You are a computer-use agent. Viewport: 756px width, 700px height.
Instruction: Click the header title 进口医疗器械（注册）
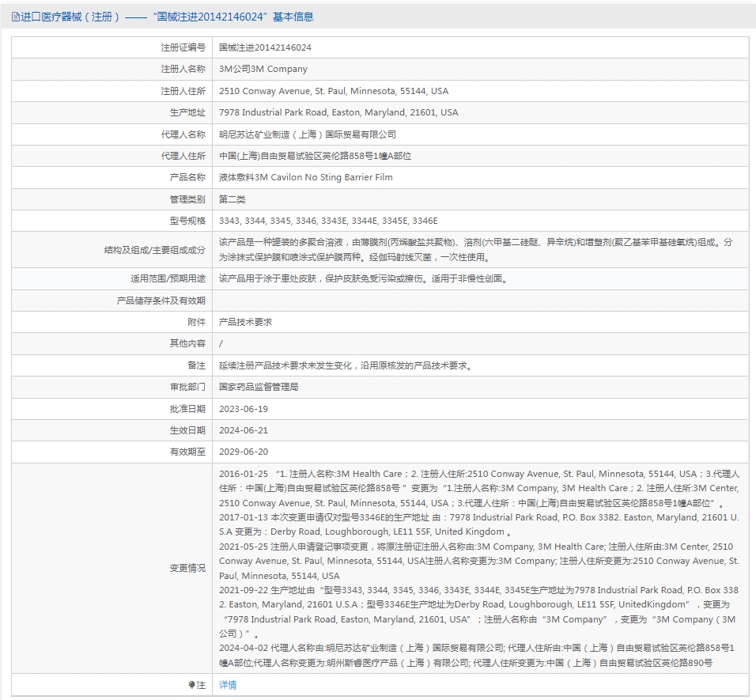[70, 17]
